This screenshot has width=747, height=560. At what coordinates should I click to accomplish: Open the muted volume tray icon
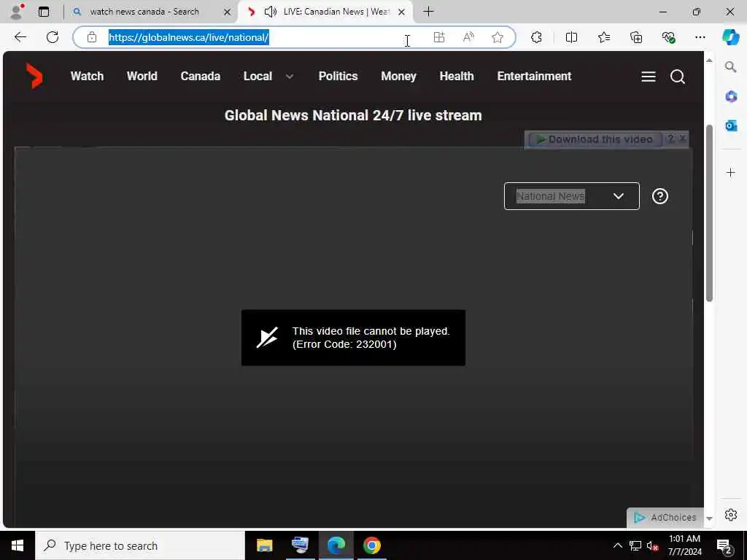coord(652,546)
